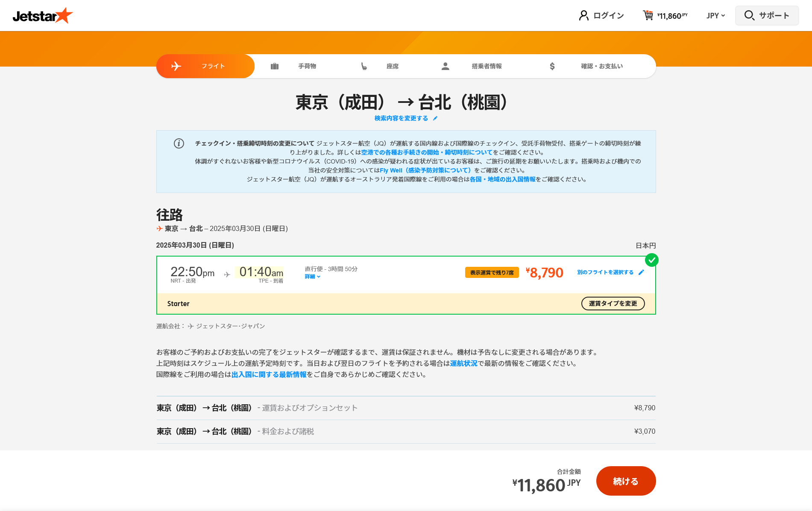Screen dimensions: 812x511
Task: Click orange airplane icon by 東京 → 台北
Action: click(x=159, y=229)
